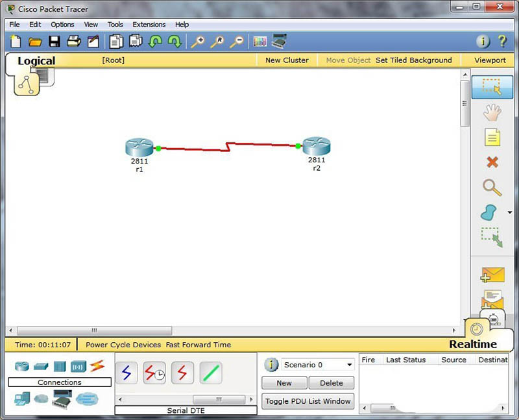Select Switches device category icon
The width and height of the screenshot is (519, 420).
[x=41, y=366]
